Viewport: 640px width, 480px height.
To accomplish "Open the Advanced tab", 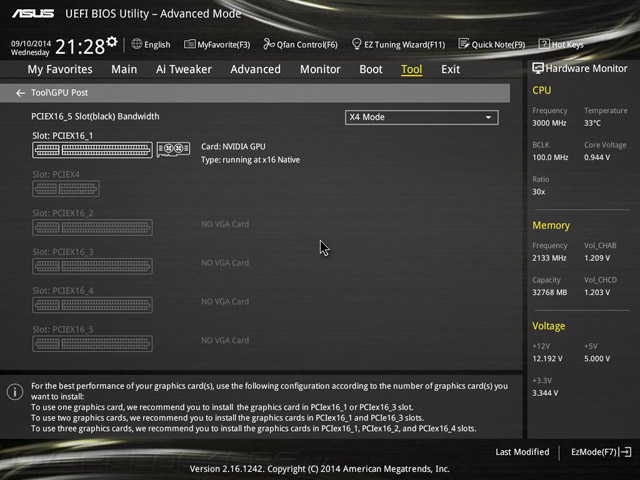I will click(256, 69).
